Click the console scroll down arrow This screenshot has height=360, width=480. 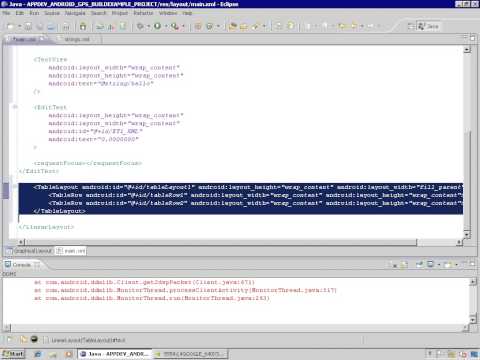tap(473, 319)
